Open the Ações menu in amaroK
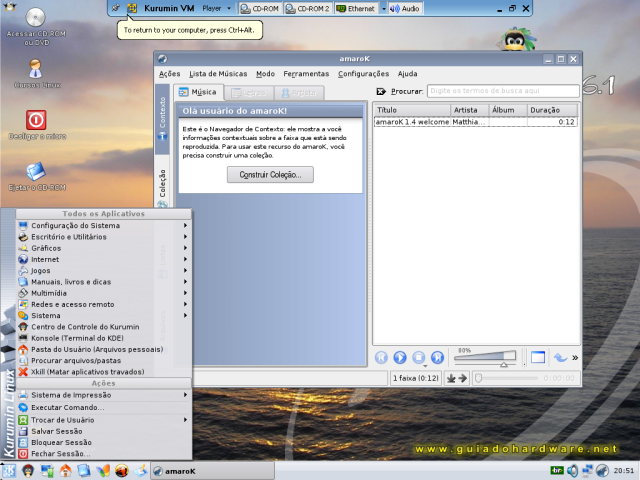This screenshot has width=640, height=480. (169, 74)
